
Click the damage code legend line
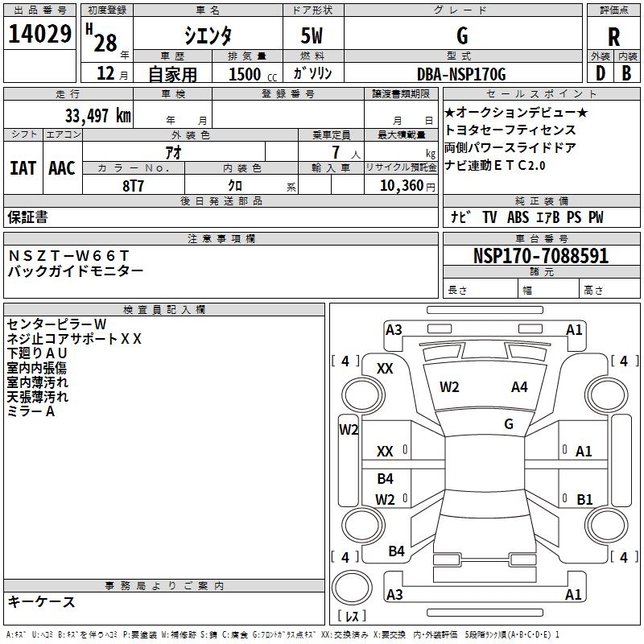pos(283,635)
